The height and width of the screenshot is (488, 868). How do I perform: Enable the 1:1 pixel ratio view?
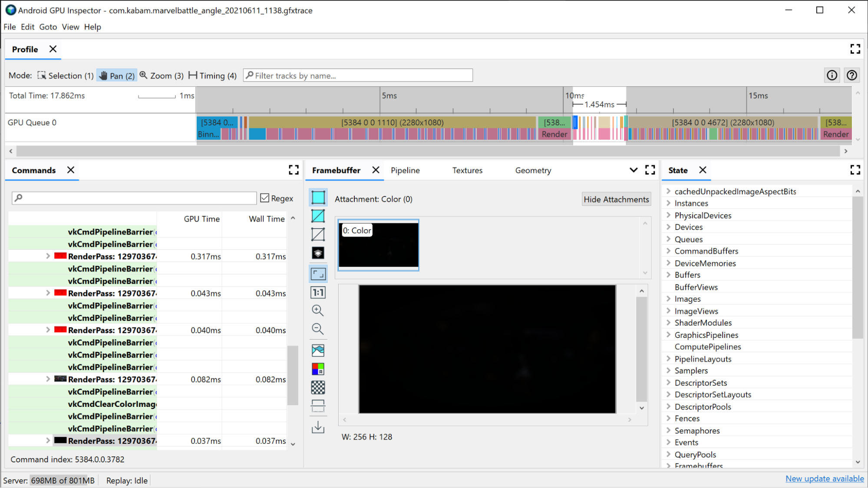[x=318, y=292]
